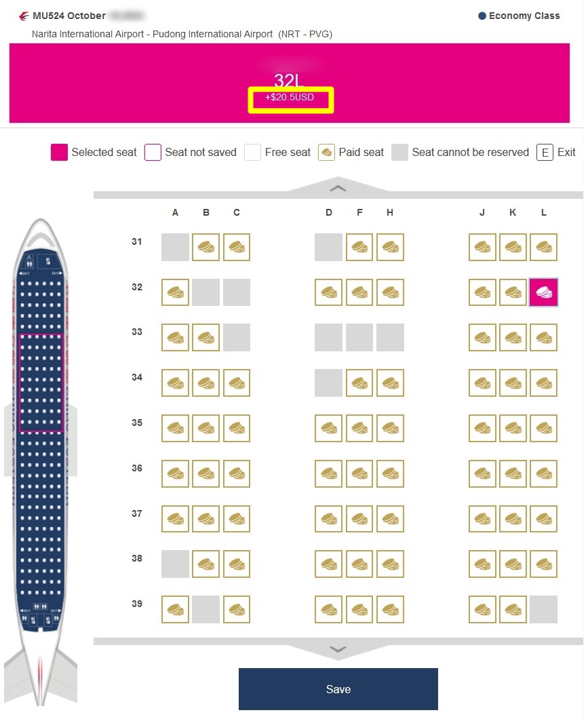Click the Selected seat legend swatch

tap(59, 153)
